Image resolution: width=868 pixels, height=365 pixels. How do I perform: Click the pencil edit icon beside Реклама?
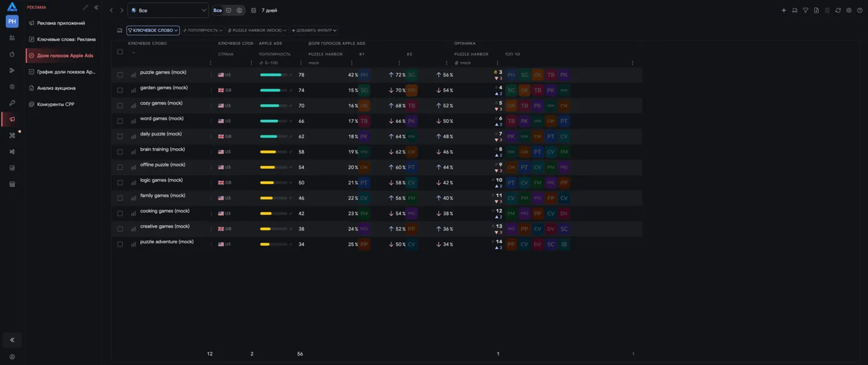(85, 7)
